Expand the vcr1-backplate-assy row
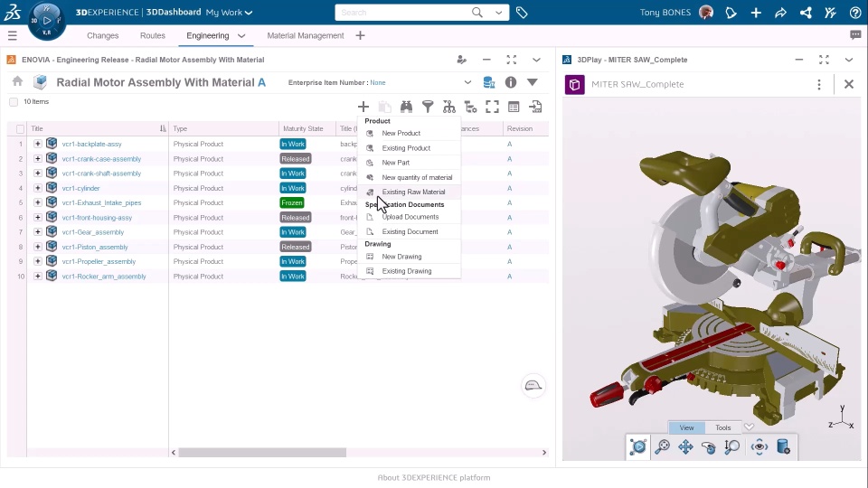The height and width of the screenshot is (488, 868). tap(38, 144)
